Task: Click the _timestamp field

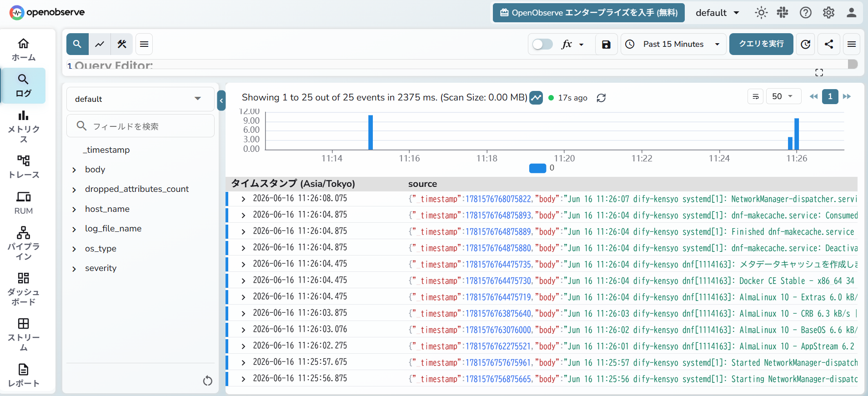Action: click(106, 150)
